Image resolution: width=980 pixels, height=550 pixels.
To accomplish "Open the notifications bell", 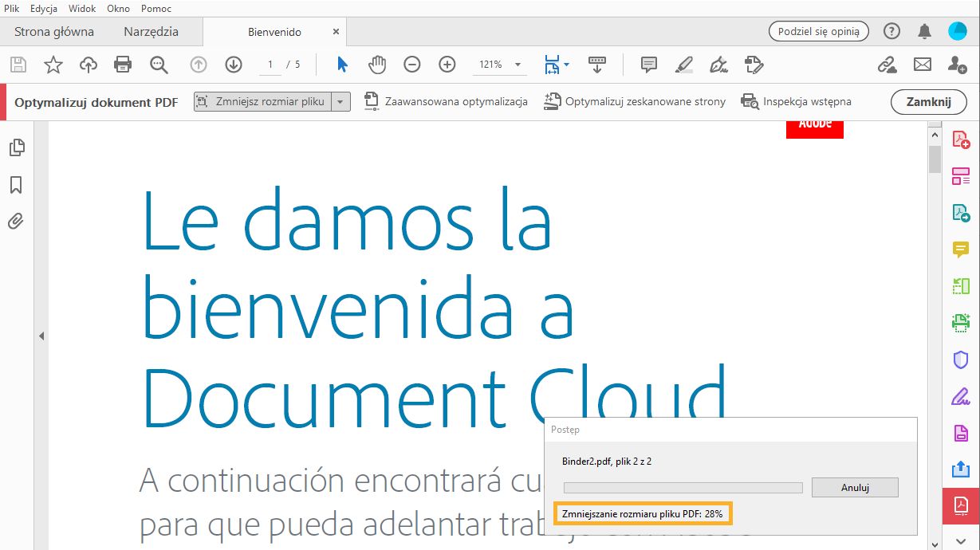I will point(925,31).
